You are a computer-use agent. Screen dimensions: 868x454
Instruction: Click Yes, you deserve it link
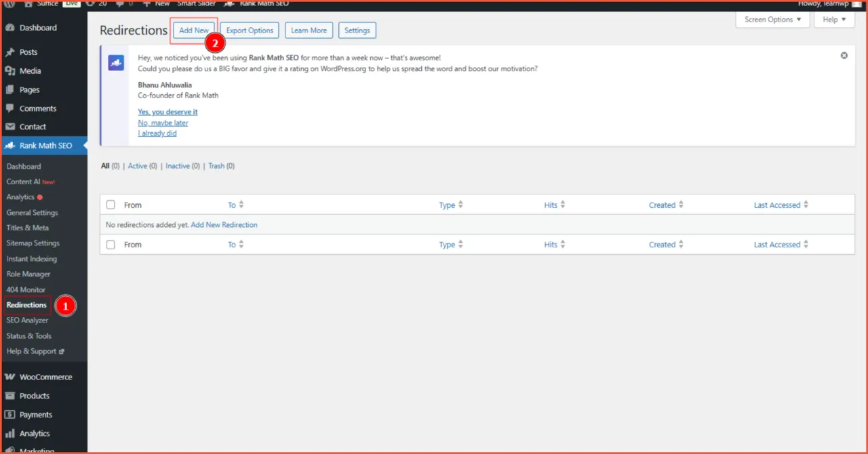coord(167,112)
